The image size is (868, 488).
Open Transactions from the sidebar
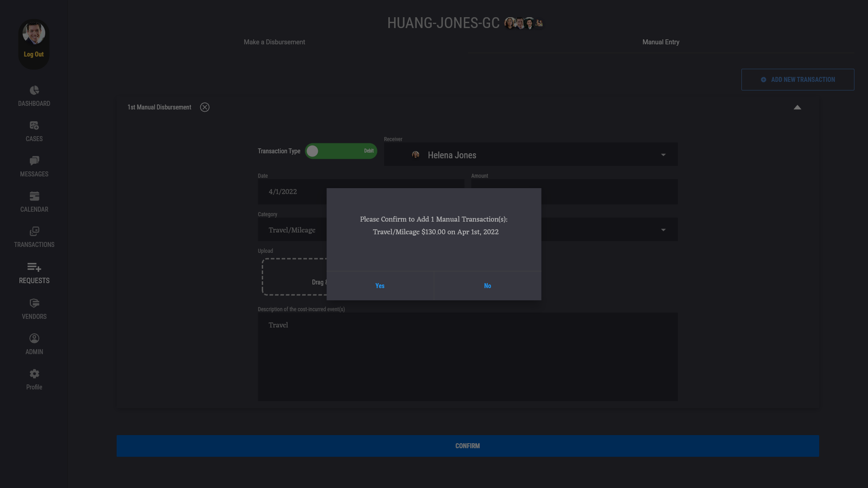(x=34, y=232)
